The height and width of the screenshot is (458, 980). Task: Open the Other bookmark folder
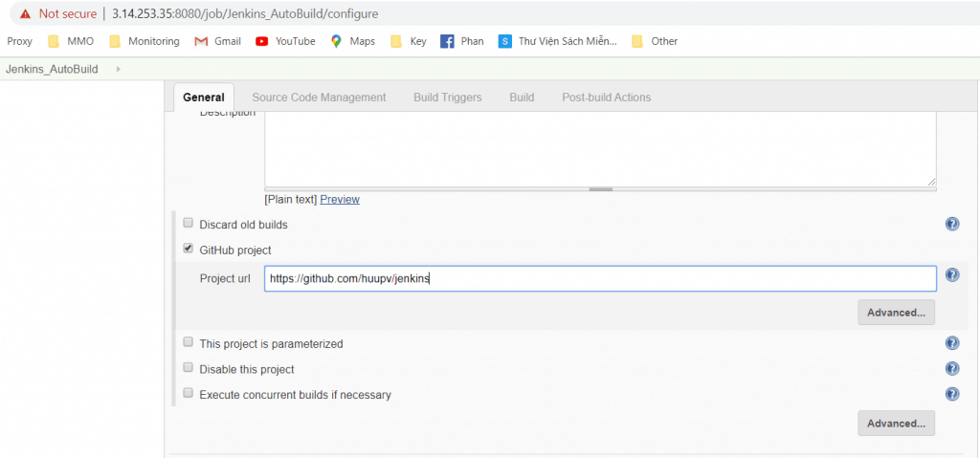pos(655,41)
